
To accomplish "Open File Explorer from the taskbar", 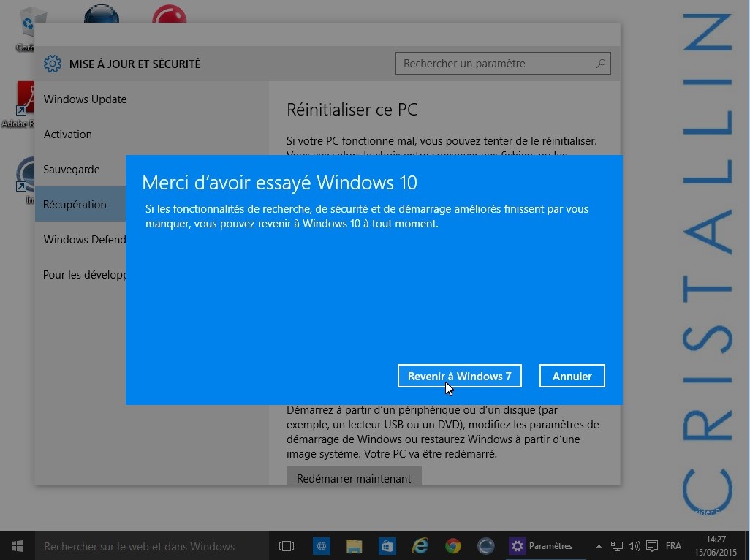I will (x=355, y=545).
